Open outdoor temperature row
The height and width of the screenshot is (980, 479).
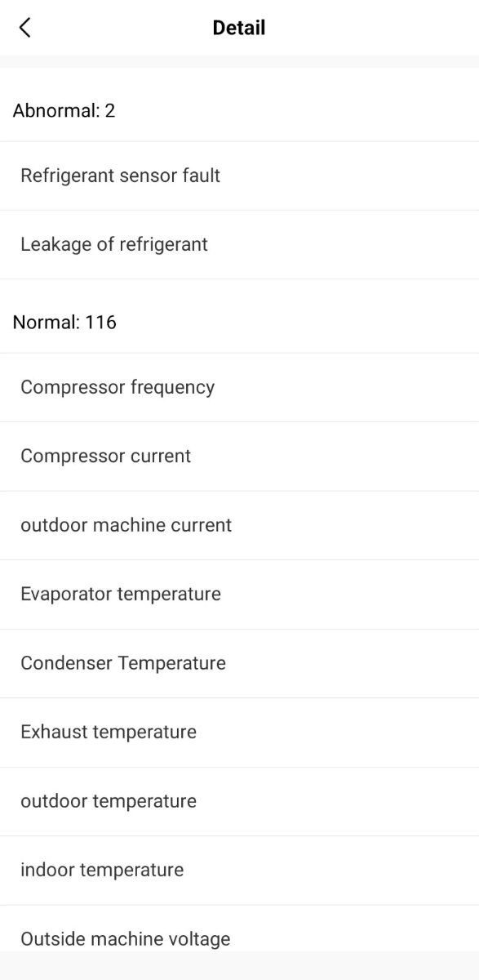coord(239,801)
